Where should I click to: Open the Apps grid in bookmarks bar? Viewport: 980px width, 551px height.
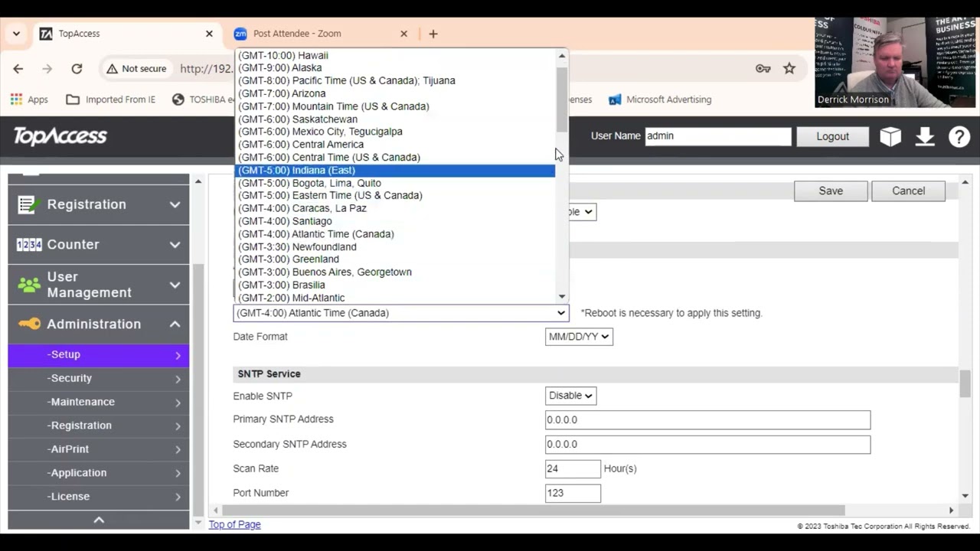pos(29,99)
